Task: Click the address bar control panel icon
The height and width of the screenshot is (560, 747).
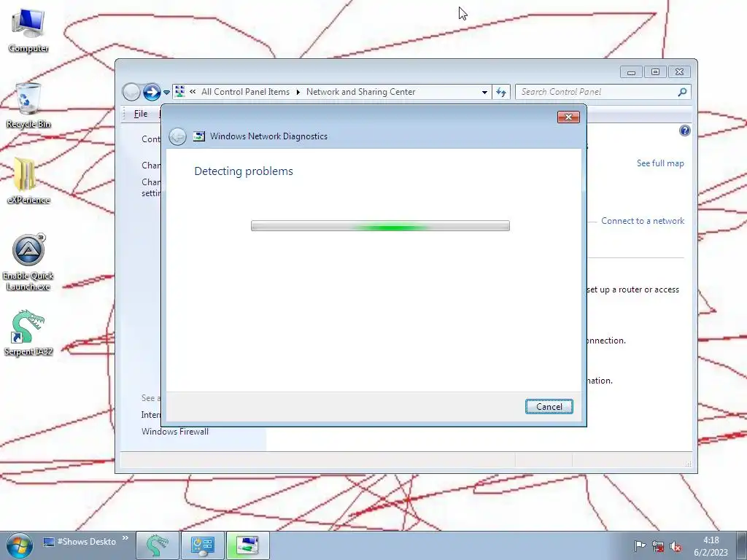Action: [179, 91]
